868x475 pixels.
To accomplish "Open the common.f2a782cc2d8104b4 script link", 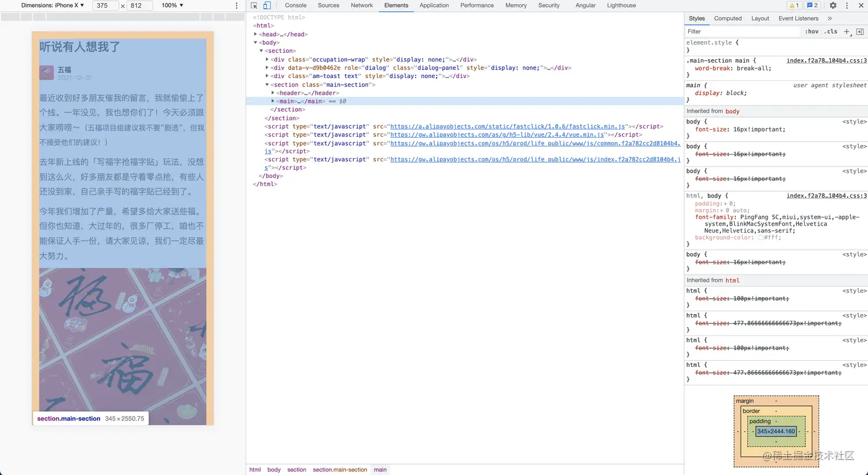I will (x=535, y=143).
